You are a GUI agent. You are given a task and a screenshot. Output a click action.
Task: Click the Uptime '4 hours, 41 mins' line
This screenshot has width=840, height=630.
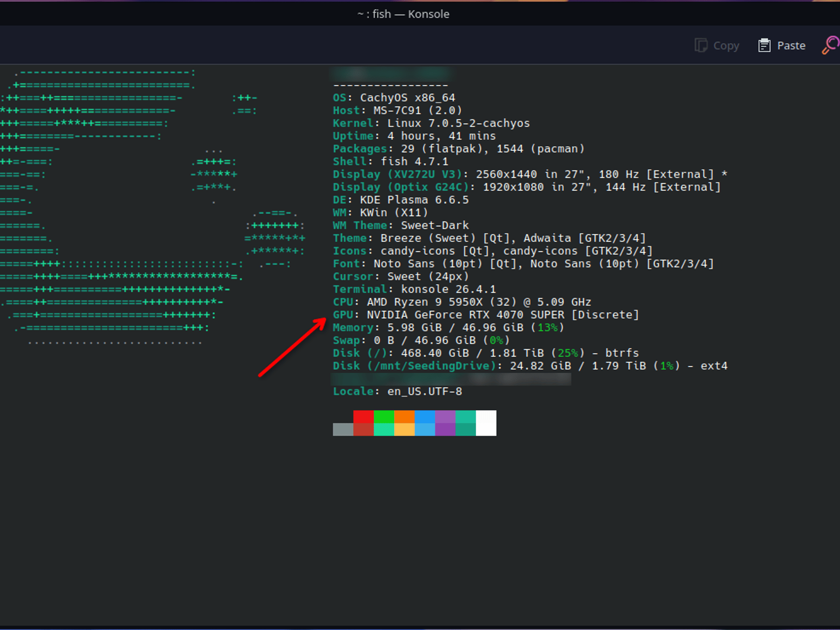pos(414,136)
